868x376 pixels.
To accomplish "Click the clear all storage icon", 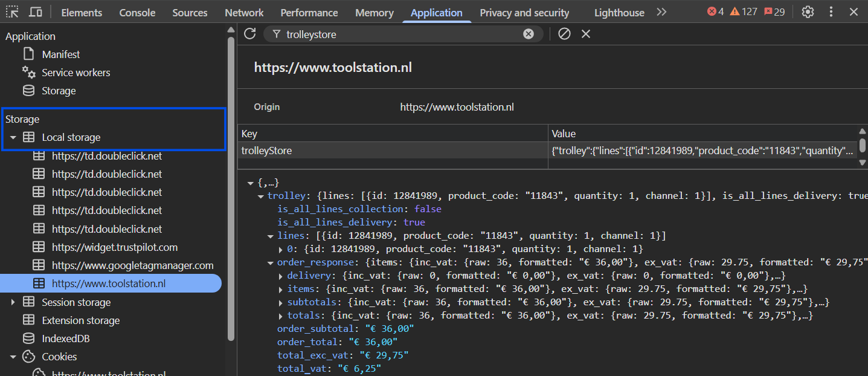I will pyautogui.click(x=564, y=34).
